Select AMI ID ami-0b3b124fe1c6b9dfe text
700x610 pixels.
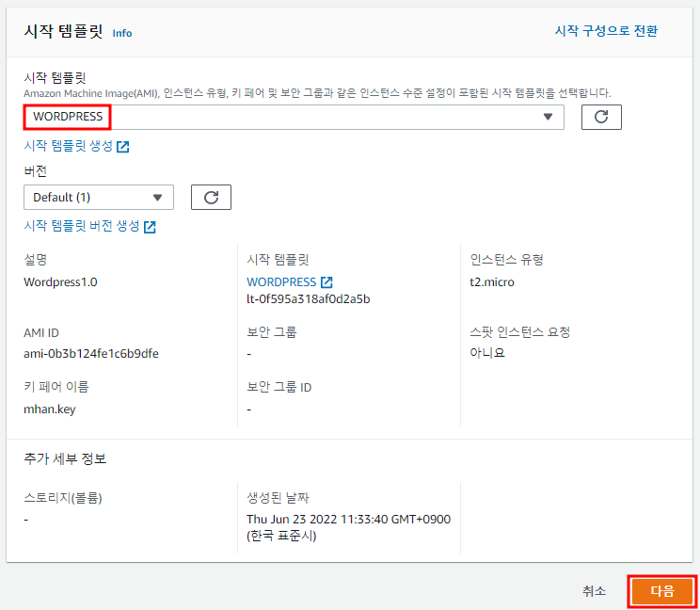91,353
